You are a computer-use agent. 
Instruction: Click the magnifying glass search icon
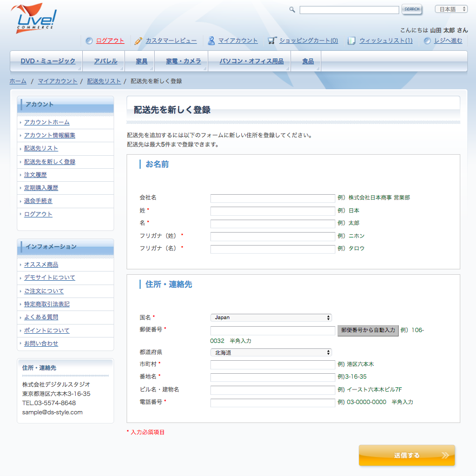[x=292, y=10]
